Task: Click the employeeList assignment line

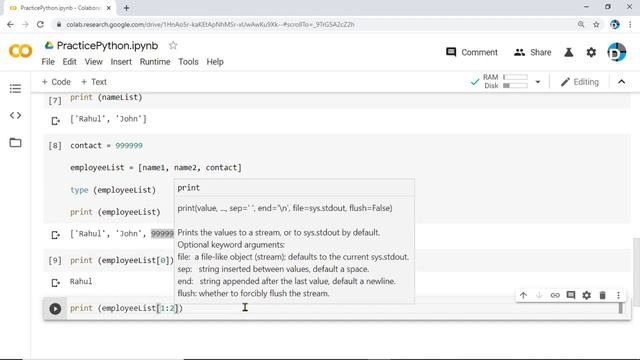Action: pyautogui.click(x=156, y=167)
